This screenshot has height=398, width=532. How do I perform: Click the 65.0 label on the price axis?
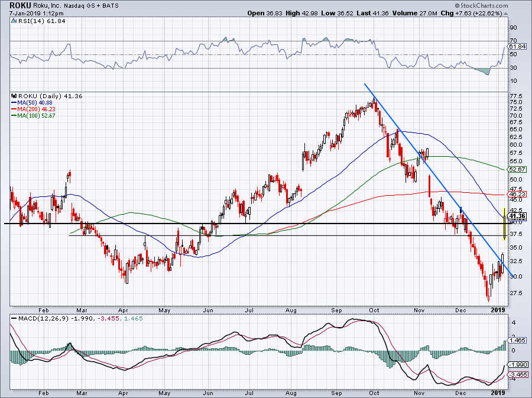pos(515,130)
